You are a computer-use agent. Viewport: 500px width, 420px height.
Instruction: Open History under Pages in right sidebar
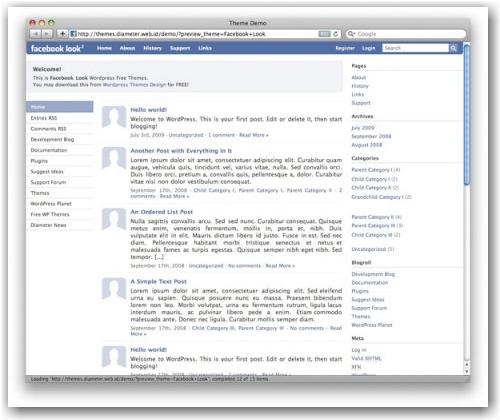point(360,86)
